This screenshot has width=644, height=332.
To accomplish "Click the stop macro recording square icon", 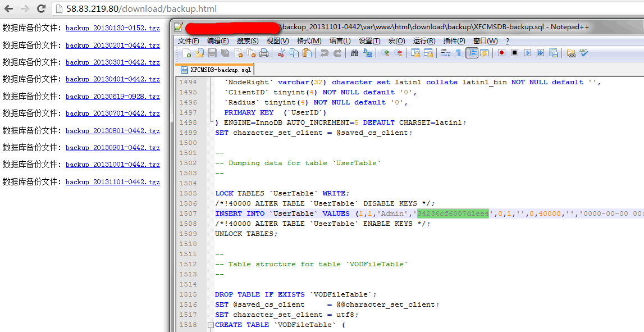I will point(514,53).
